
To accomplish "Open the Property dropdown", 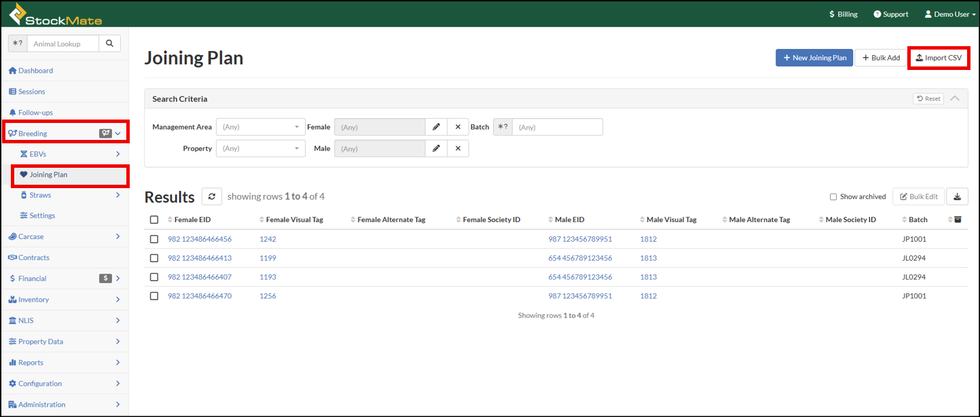I will click(261, 148).
